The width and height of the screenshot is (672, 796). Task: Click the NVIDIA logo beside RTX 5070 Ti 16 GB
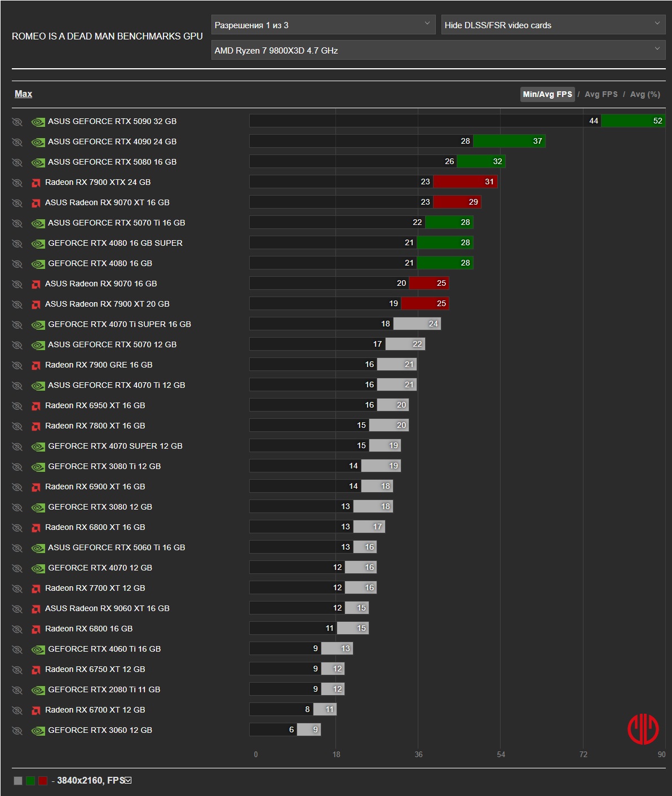(x=38, y=223)
